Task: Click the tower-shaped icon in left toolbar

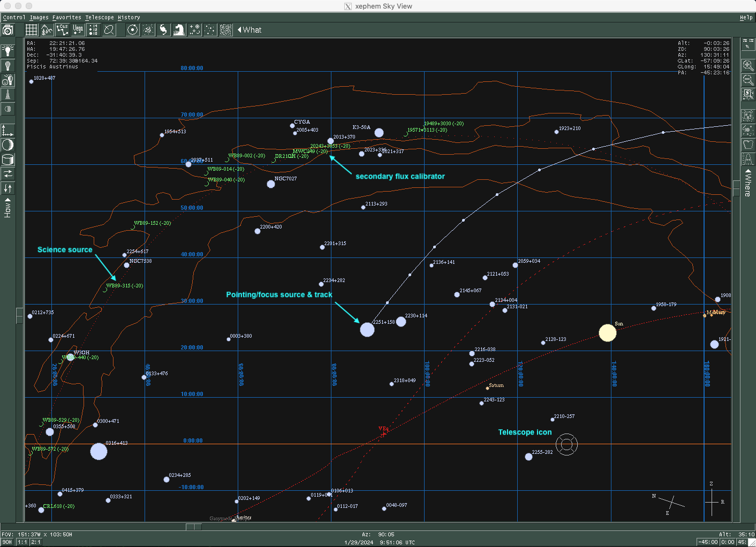Action: [7, 95]
